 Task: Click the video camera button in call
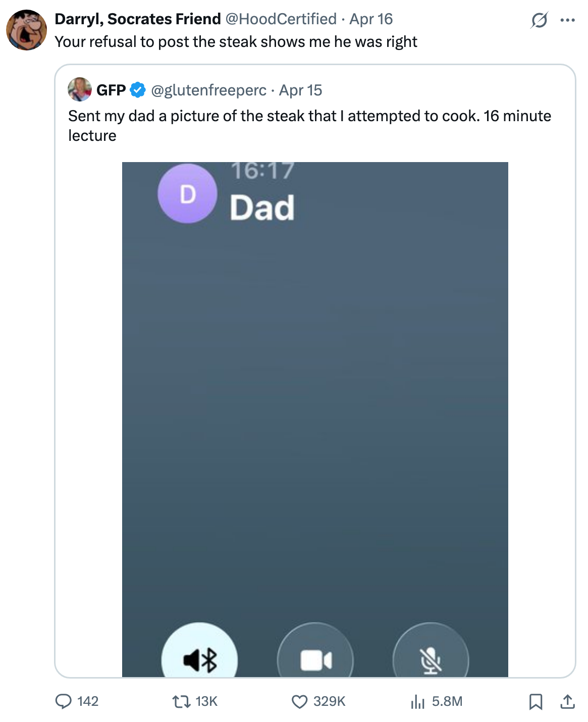click(x=315, y=658)
